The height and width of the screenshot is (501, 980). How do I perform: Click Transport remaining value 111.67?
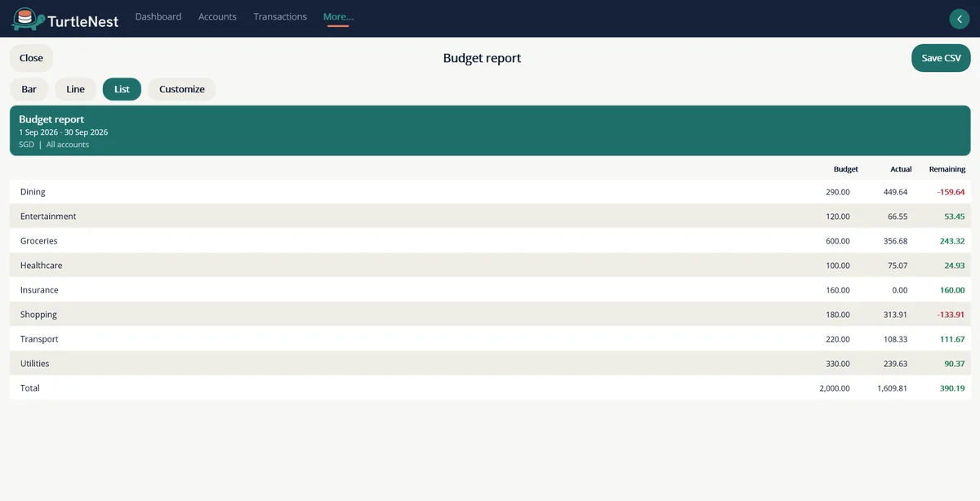coord(952,339)
